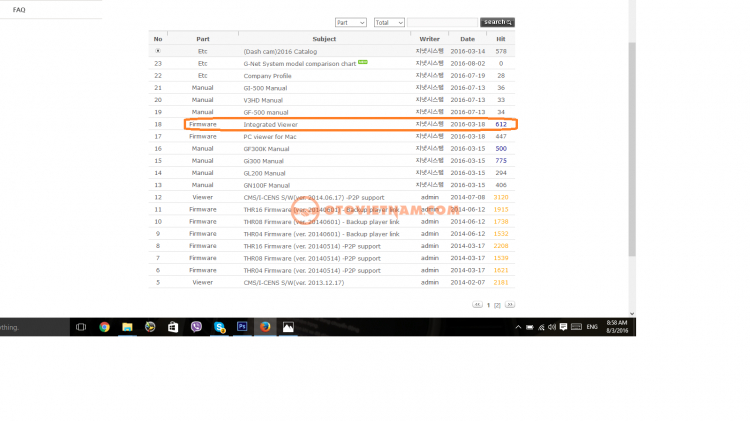Open the Viber app icon
This screenshot has height=421, width=750.
click(196, 327)
